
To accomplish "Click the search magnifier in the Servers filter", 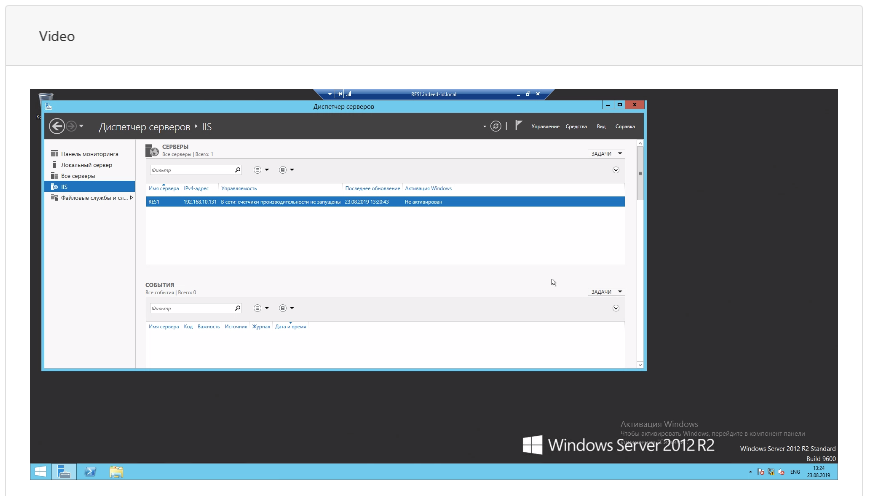I will pos(236,170).
